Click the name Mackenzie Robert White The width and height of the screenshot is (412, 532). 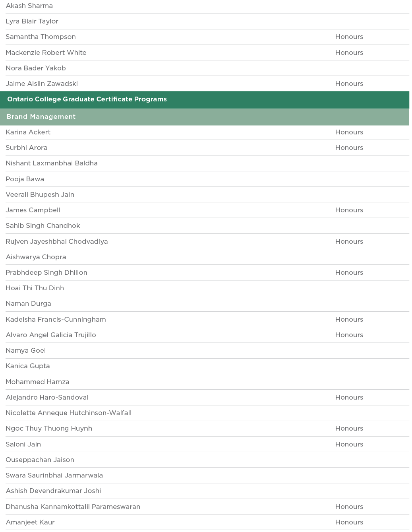[x=46, y=52]
